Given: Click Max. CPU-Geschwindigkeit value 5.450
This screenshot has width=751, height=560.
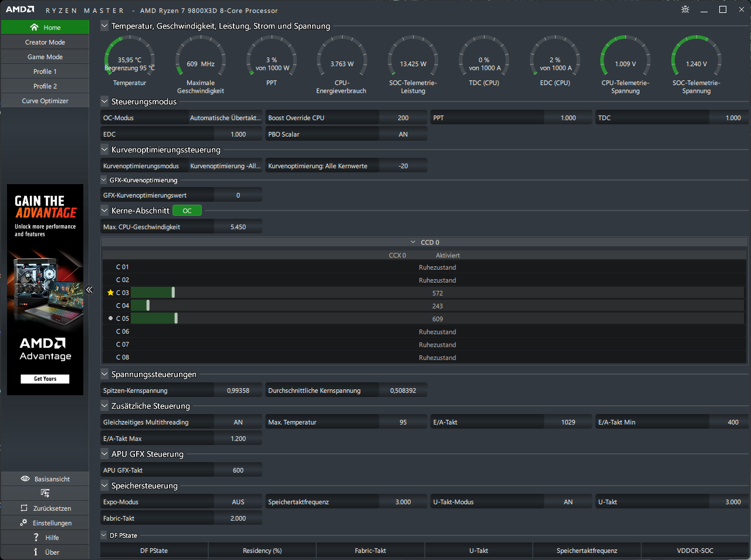Looking at the screenshot, I should 238,227.
